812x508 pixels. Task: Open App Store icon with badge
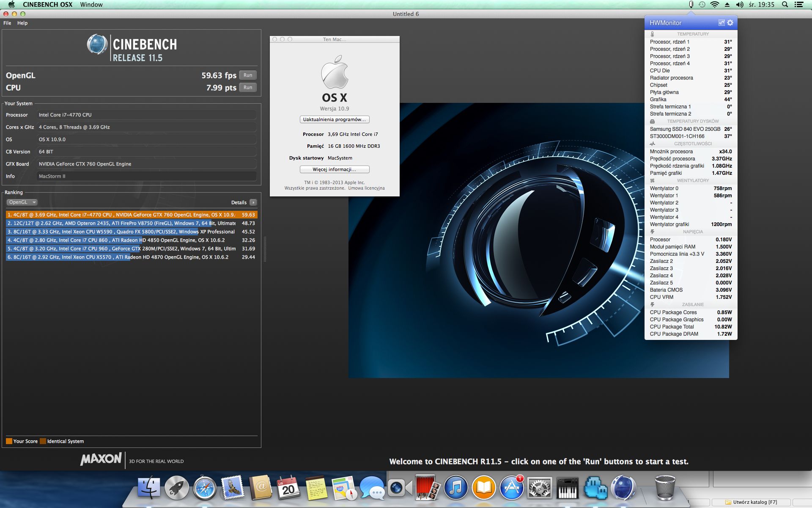coord(512,488)
